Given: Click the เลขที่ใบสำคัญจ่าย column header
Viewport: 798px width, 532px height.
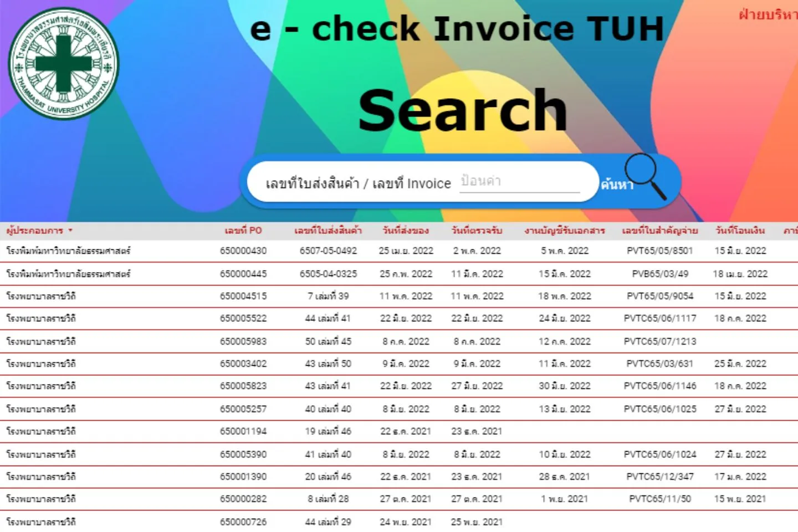Looking at the screenshot, I should pos(659,231).
